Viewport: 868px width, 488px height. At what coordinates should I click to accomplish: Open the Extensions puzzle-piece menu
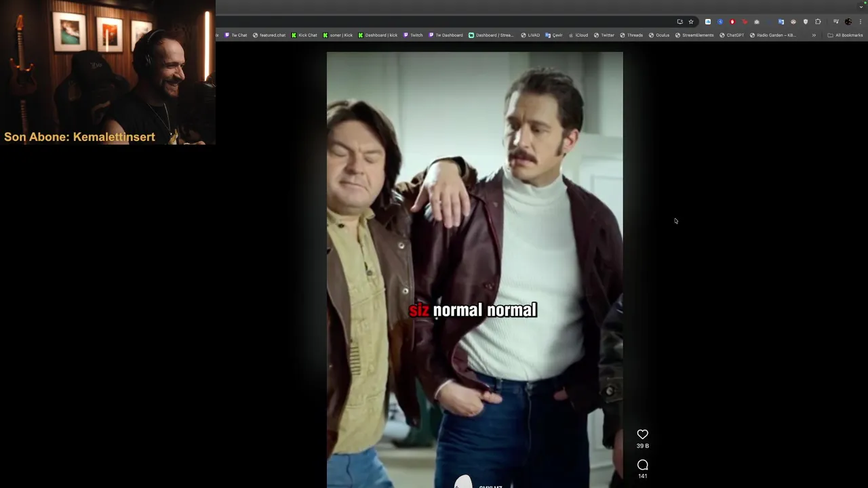818,22
